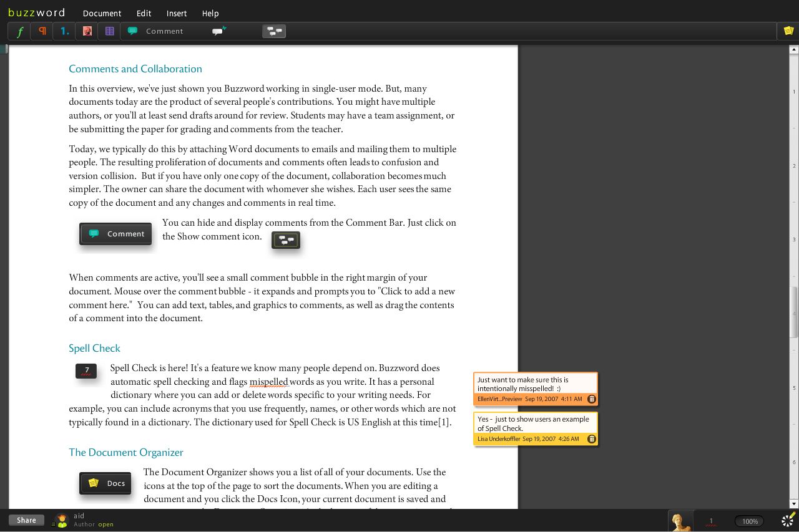The width and height of the screenshot is (799, 532).
Task: Select the green Comment toolbar icon
Action: [132, 31]
